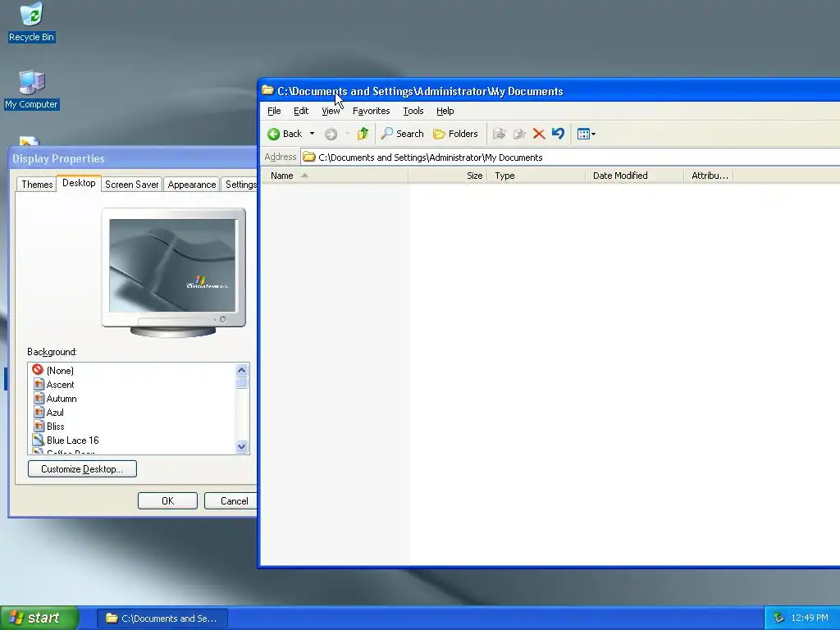Image resolution: width=840 pixels, height=630 pixels.
Task: Open the View menu
Action: [331, 111]
